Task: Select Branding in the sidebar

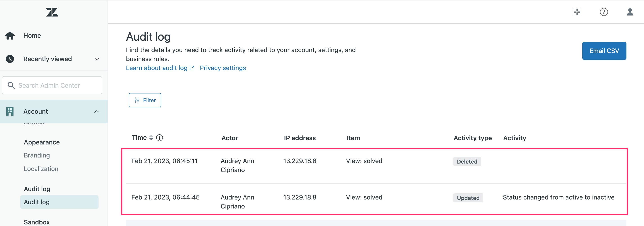Action: (x=37, y=155)
